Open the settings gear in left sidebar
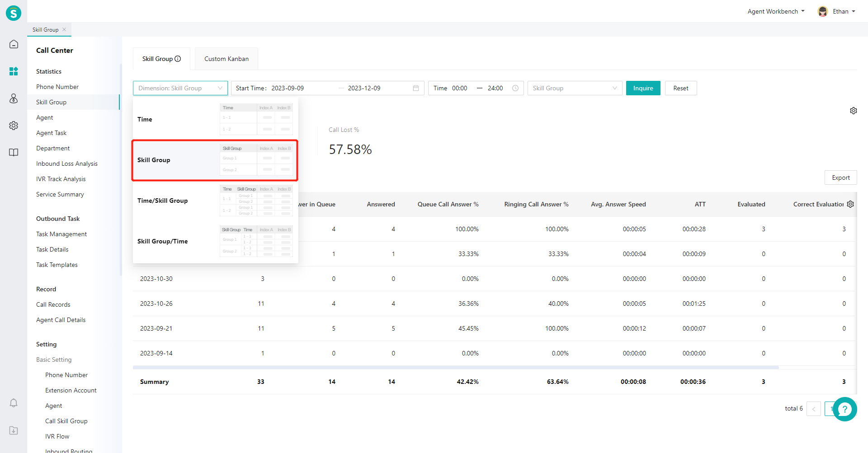 click(x=14, y=126)
